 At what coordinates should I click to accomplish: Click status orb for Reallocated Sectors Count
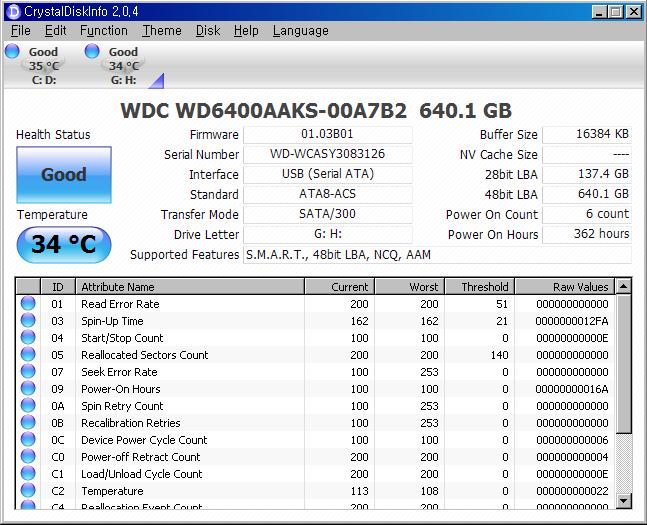[28, 354]
